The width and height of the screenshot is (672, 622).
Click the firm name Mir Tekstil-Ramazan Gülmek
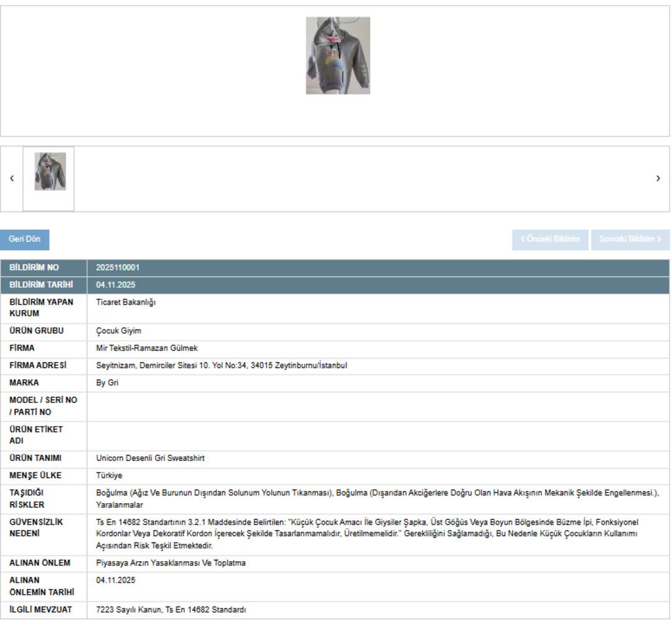click(147, 348)
